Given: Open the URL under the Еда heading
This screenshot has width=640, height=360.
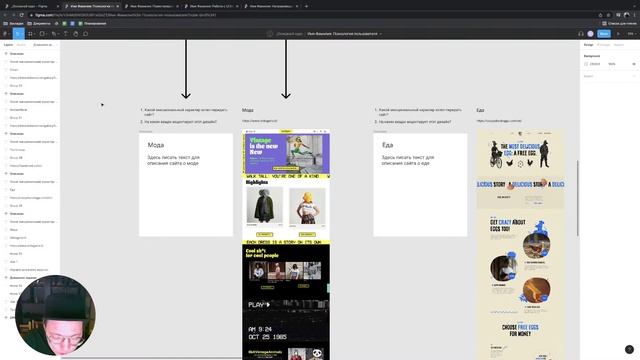Looking at the screenshot, I should pyautogui.click(x=499, y=121).
